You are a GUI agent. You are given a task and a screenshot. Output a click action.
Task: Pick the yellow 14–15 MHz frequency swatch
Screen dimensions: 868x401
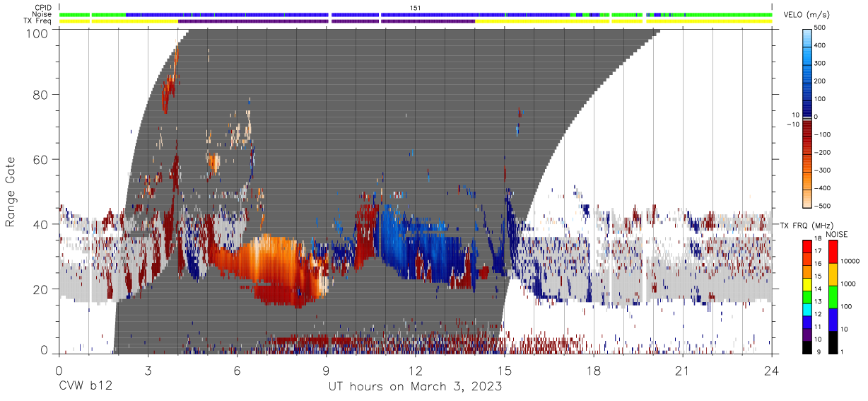pos(808,284)
